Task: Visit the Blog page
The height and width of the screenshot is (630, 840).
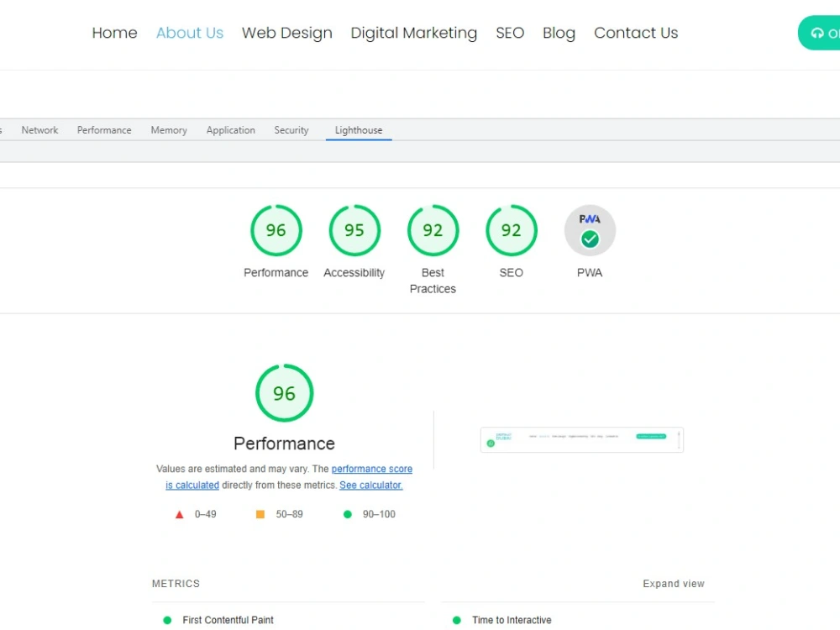Action: point(559,33)
